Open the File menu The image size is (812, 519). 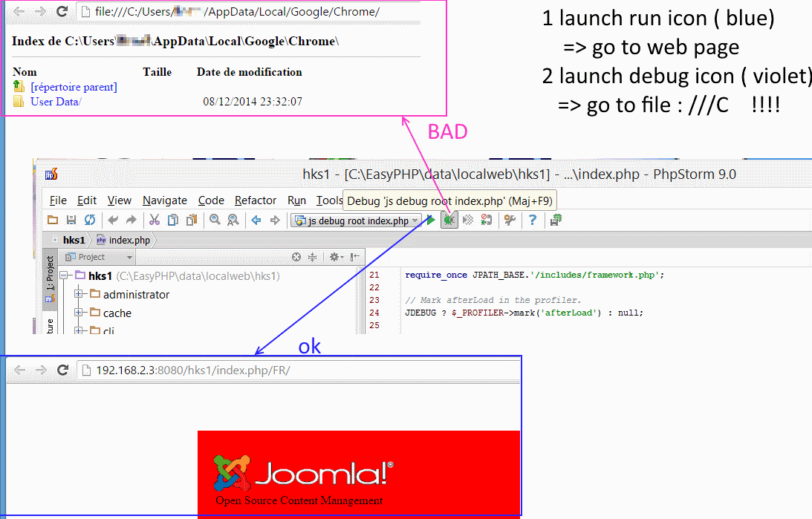point(58,200)
